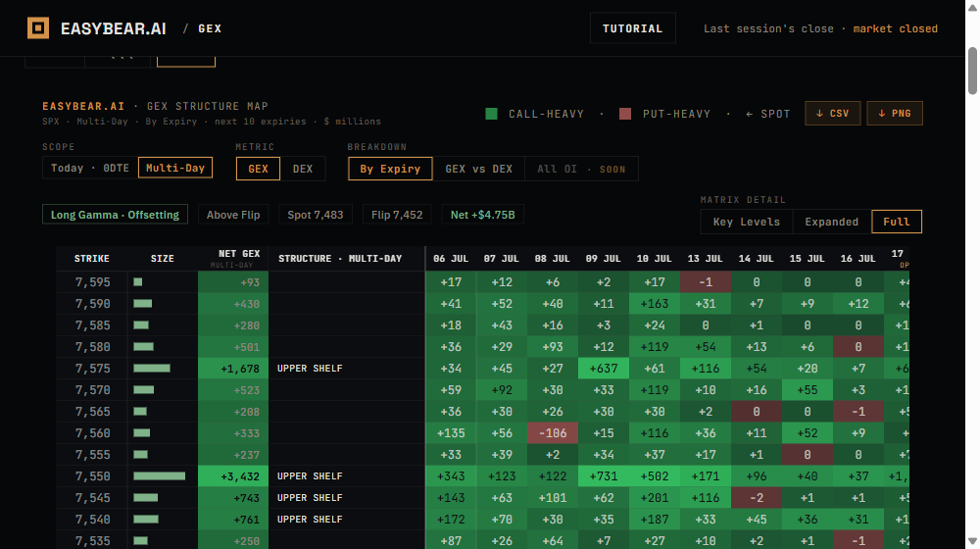Click the +502 cell in 10 JUL column

655,476
